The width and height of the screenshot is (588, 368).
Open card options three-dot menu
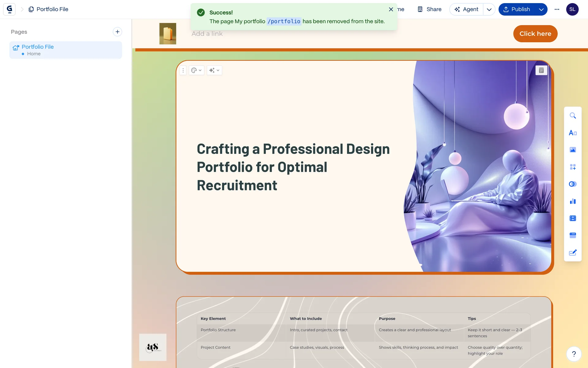point(183,71)
